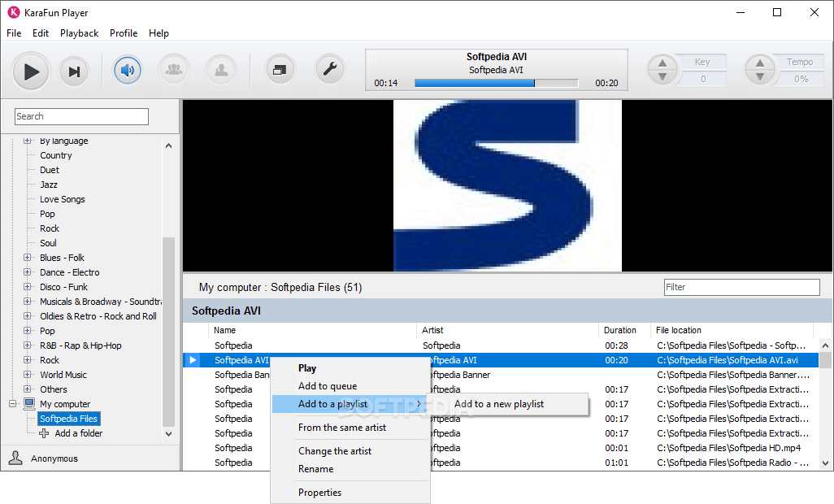Viewport: 834px width, 504px height.
Task: Expand Oldies & Retro node
Action: coord(28,315)
